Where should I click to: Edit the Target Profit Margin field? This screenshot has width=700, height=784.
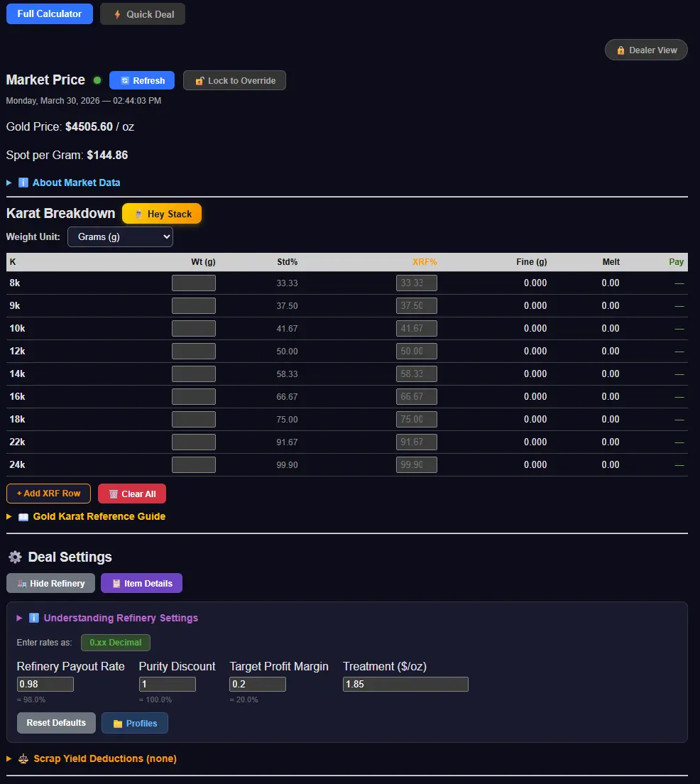pyautogui.click(x=258, y=684)
